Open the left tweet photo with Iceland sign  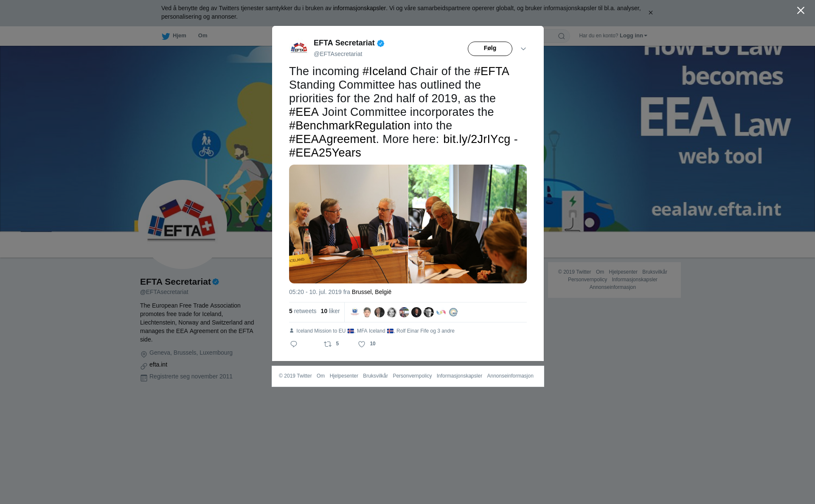(x=348, y=224)
